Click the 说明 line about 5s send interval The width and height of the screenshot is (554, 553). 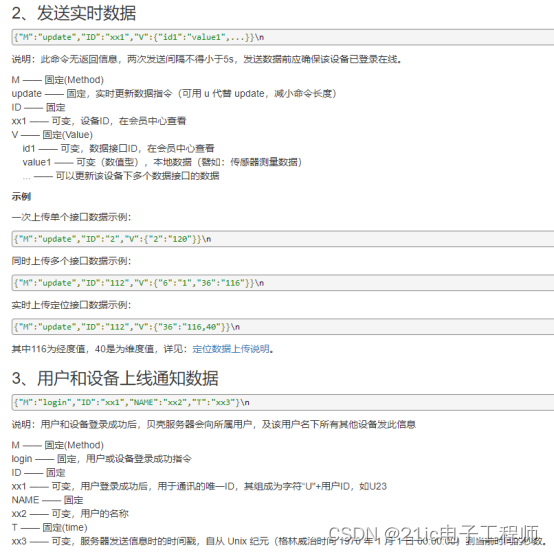pos(207,59)
